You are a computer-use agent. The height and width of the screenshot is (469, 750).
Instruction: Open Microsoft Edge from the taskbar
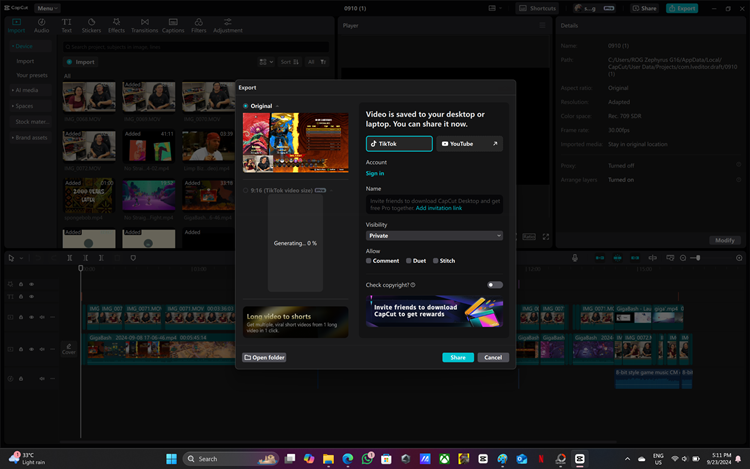[348, 458]
